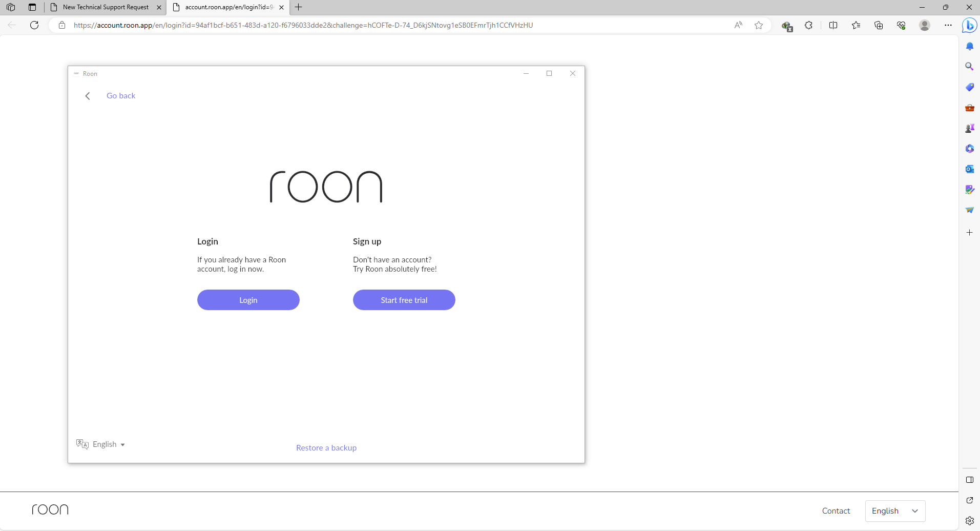Open Browser Essentials heart icon
Image resolution: width=980 pixels, height=531 pixels.
(901, 25)
